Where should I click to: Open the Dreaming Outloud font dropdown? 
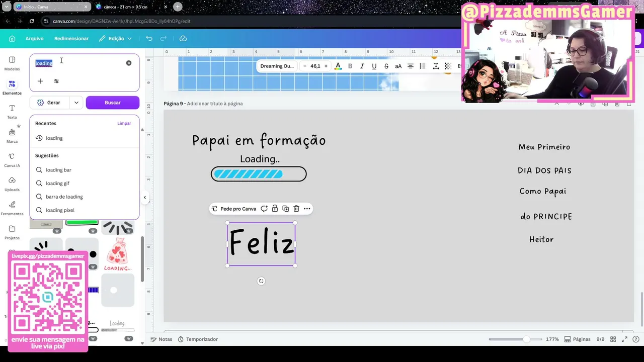pos(277,66)
